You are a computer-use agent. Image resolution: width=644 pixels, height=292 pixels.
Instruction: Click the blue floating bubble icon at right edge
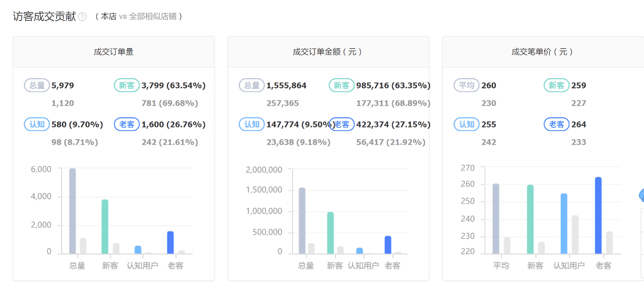coord(641,195)
